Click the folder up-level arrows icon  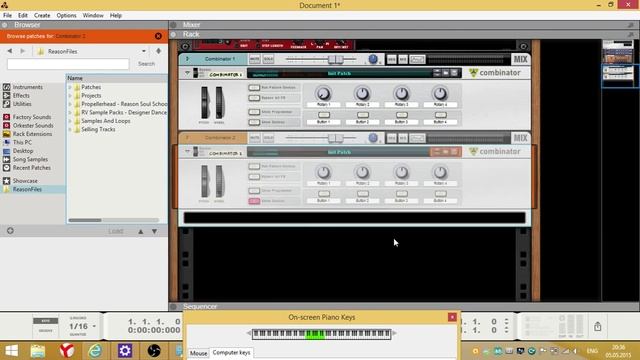point(158,51)
